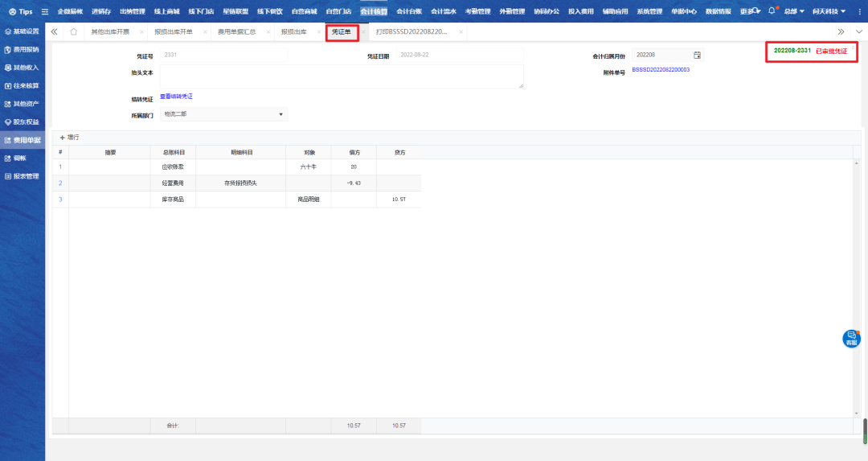This screenshot has width=868, height=461.
Task: Click the 增行 add row button
Action: point(69,138)
